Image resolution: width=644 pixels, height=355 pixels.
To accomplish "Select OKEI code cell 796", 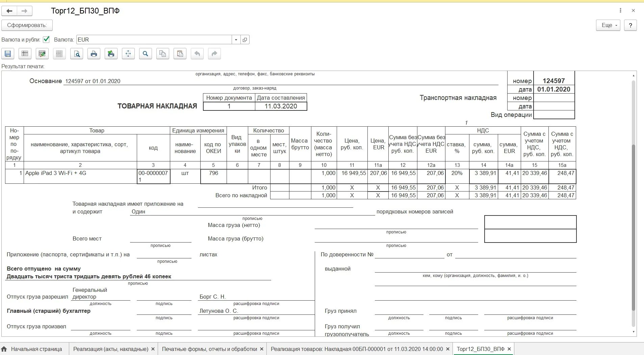I will [x=213, y=176].
